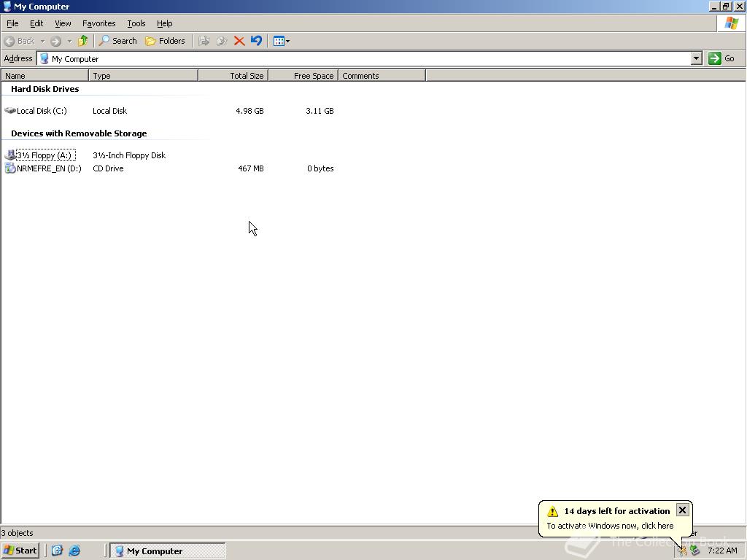
Task: Open the Forward history dropdown arrow
Action: 69,41
